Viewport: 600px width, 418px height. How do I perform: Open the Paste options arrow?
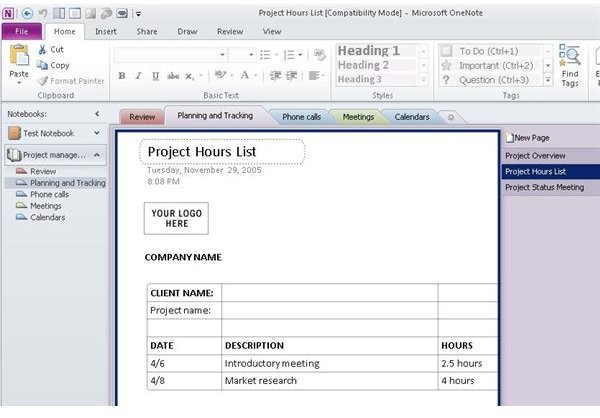click(19, 83)
